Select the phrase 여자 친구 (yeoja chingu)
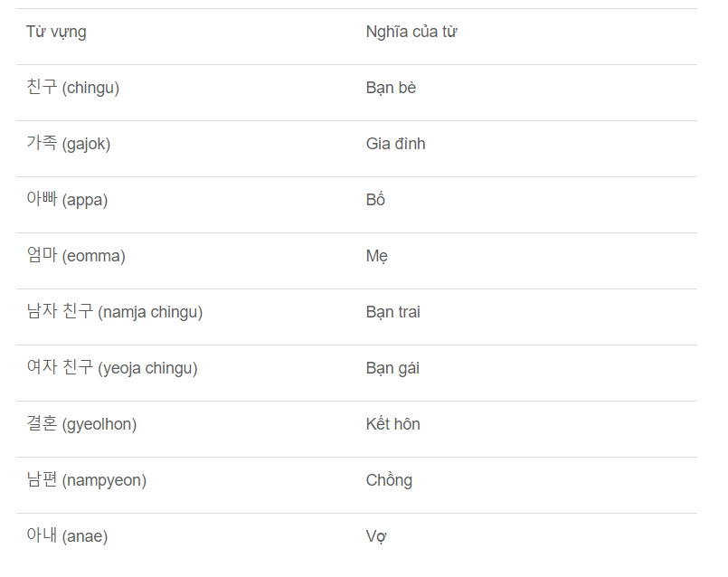This screenshot has height=577, width=728. pyautogui.click(x=112, y=368)
